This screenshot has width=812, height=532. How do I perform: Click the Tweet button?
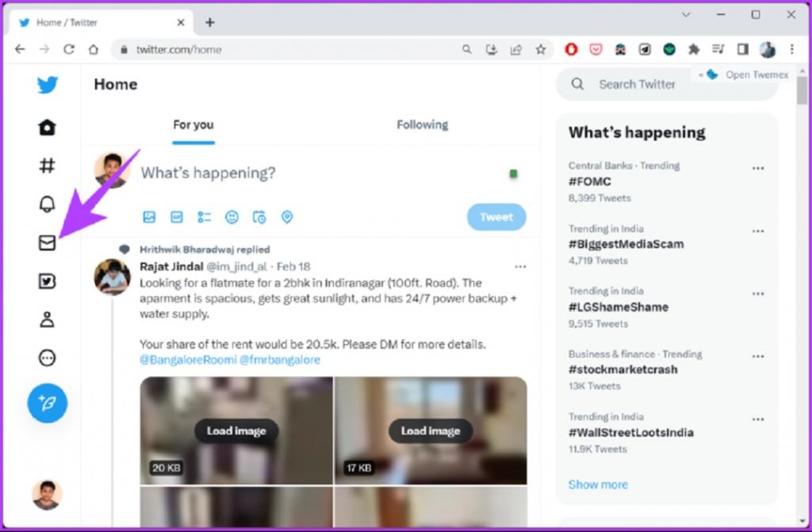(x=496, y=217)
